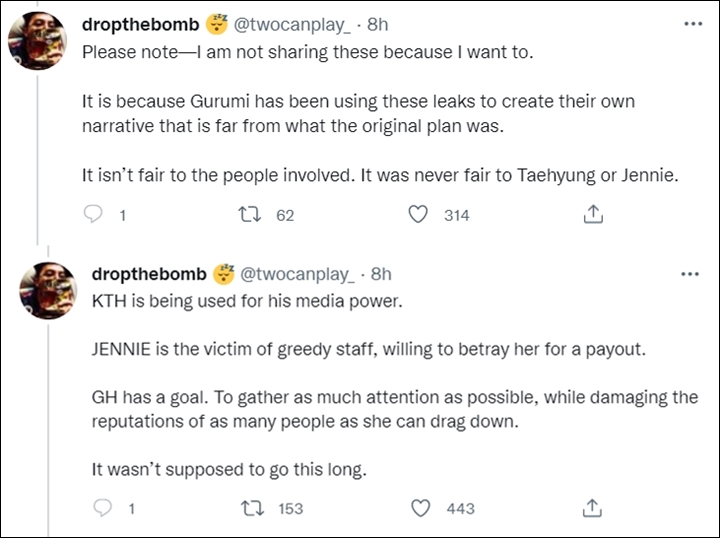The height and width of the screenshot is (538, 720).
Task: Open dropthebomb display name on second tweet
Action: [x=149, y=274]
